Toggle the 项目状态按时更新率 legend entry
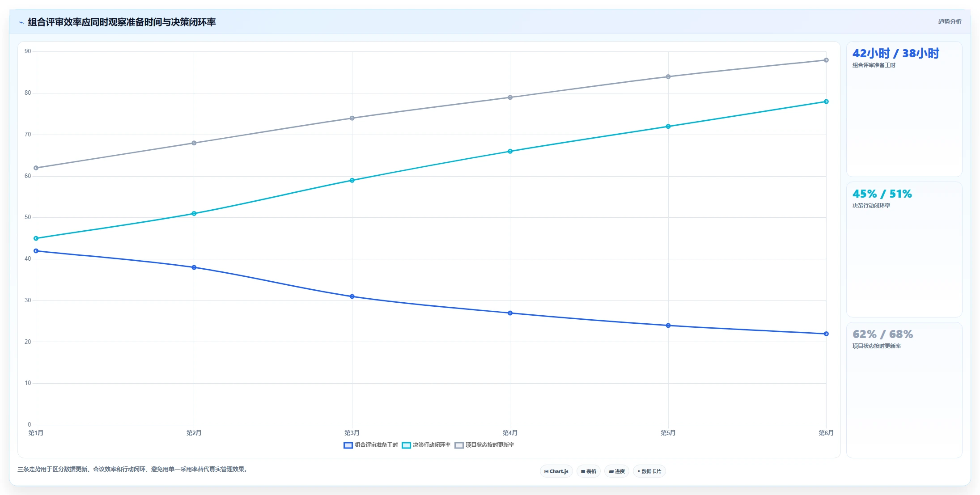The image size is (980, 495). click(x=484, y=445)
